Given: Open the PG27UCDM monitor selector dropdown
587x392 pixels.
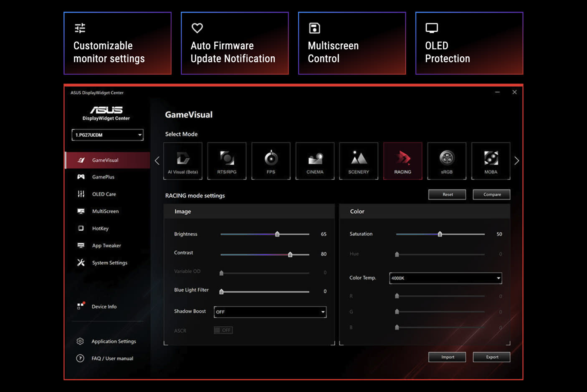Looking at the screenshot, I should coord(108,135).
